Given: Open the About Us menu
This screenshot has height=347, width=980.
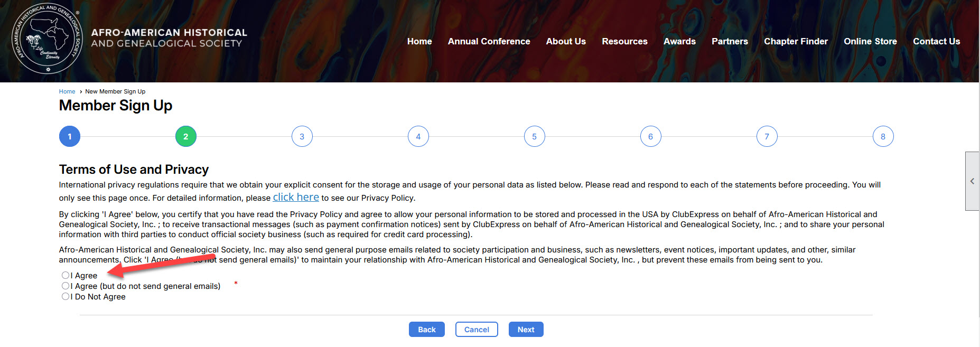Looking at the screenshot, I should (x=566, y=41).
